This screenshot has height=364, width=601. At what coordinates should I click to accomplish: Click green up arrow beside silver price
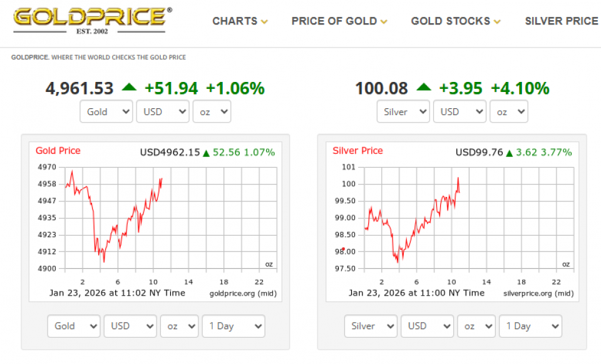(x=424, y=88)
